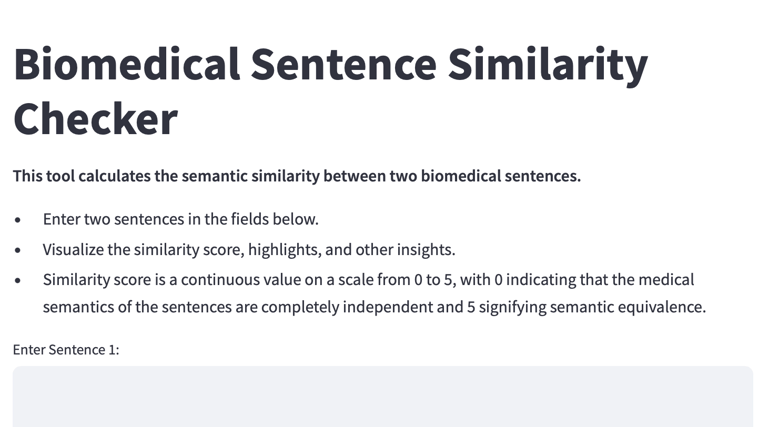Click the word "Sentence" in the heading
The height and width of the screenshot is (427, 768).
[x=343, y=64]
